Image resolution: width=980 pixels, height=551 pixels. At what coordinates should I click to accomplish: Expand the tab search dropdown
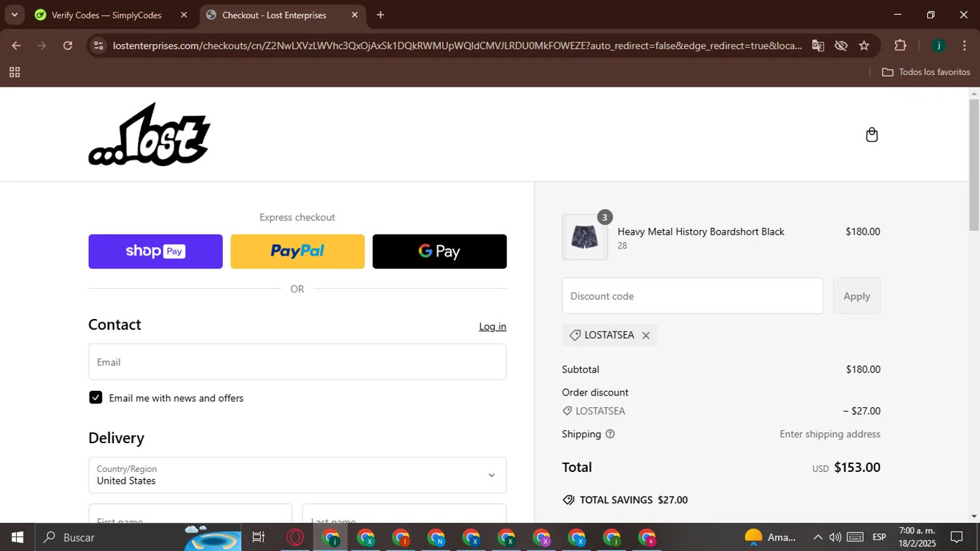coord(14,15)
